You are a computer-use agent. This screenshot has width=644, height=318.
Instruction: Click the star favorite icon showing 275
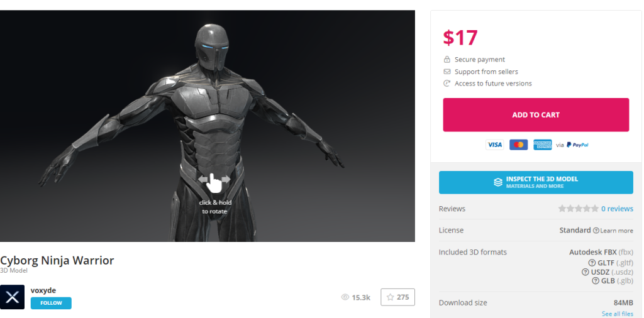pyautogui.click(x=391, y=297)
